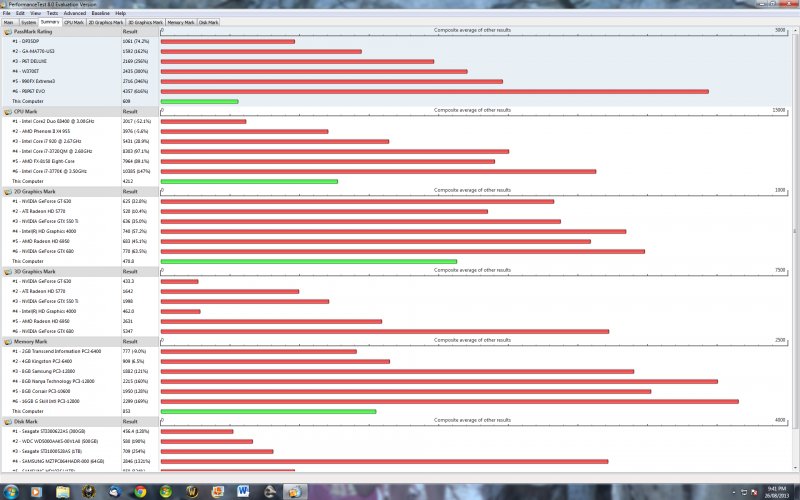Click the active PerformanceTest taskbar icon

295,492
